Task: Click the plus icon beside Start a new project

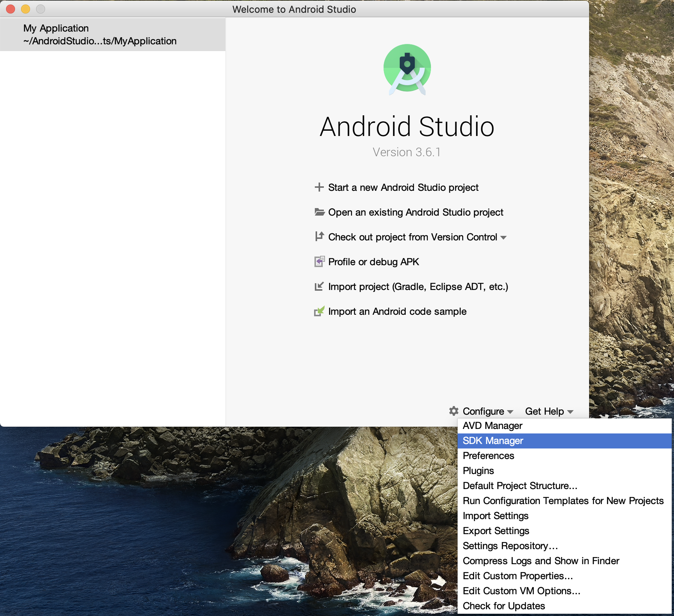Action: pyautogui.click(x=319, y=187)
